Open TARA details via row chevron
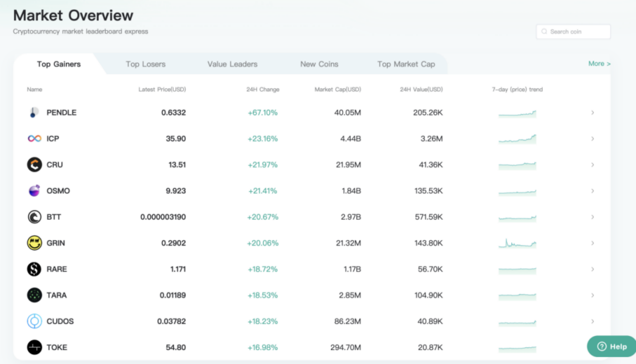Screen dimensions: 636x364 [x=593, y=295]
